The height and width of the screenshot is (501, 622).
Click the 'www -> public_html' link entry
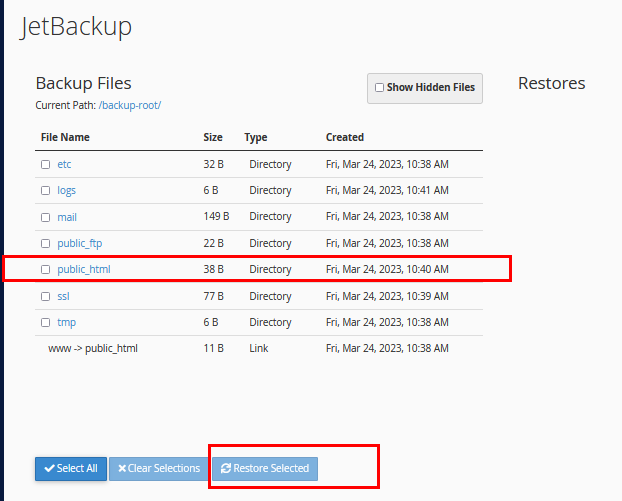(x=93, y=348)
